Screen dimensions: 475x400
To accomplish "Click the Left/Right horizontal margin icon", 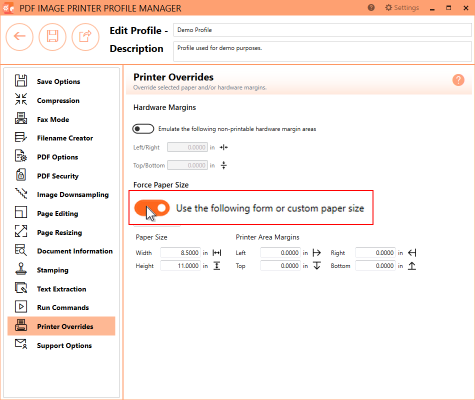I will [224, 147].
